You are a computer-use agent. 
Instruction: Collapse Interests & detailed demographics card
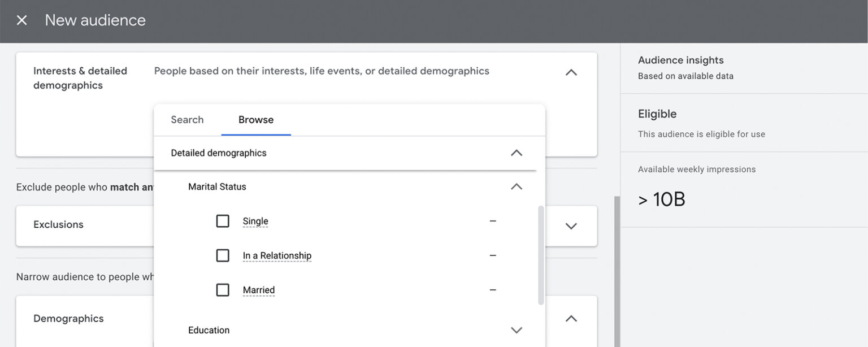click(571, 72)
